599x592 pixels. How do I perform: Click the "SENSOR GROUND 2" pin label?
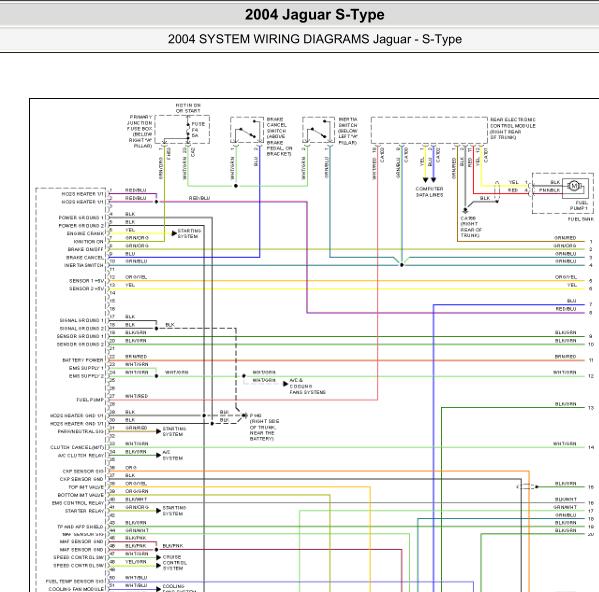[80, 345]
